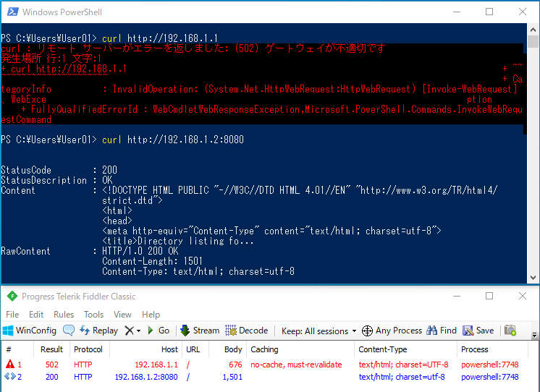Image resolution: width=540 pixels, height=392 pixels.
Task: Expand the toolbar overflow arrow
Action: [535, 336]
